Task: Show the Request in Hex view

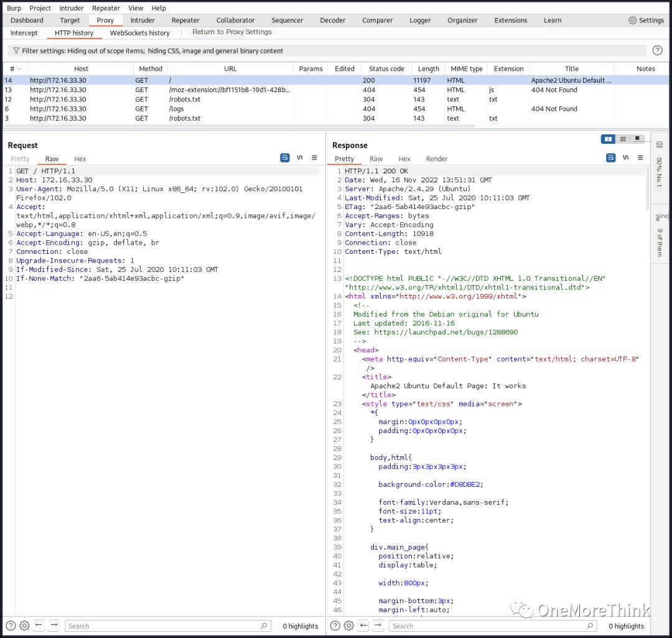Action: (80, 159)
